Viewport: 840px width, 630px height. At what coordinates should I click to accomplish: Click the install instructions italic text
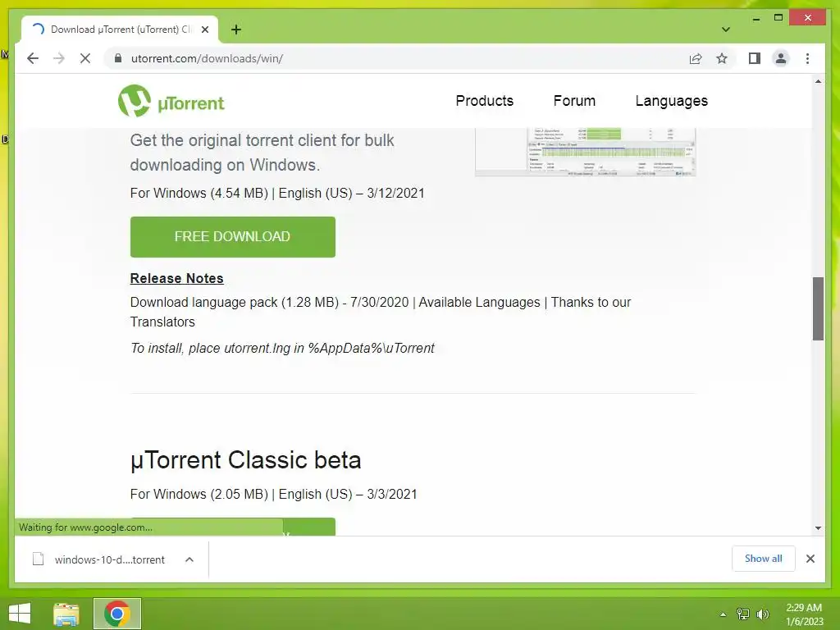[282, 348]
